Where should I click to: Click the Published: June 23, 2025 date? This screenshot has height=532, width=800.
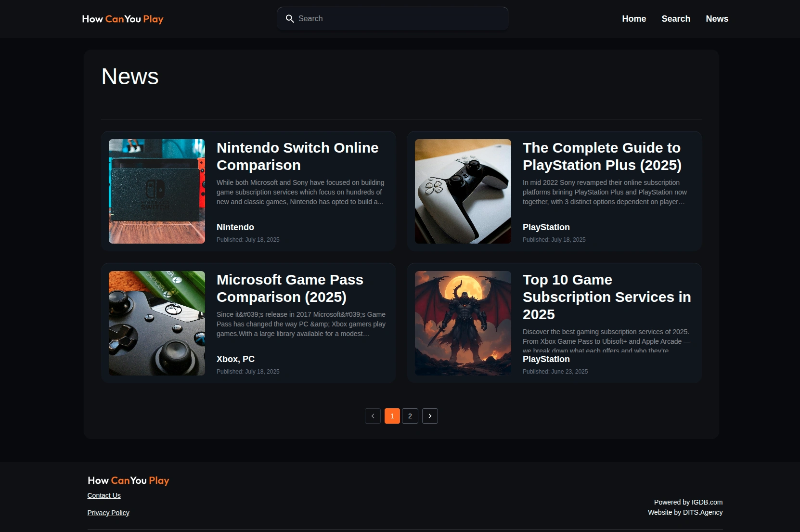point(555,372)
